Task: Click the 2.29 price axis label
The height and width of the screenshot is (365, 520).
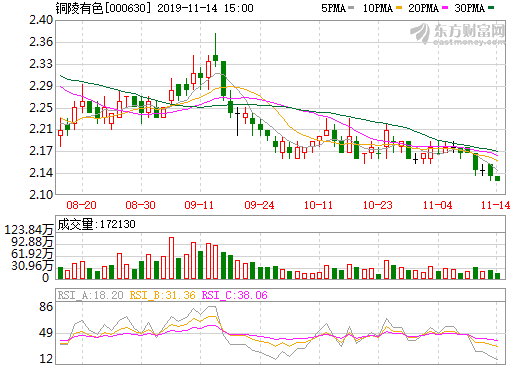Action: [x=41, y=86]
